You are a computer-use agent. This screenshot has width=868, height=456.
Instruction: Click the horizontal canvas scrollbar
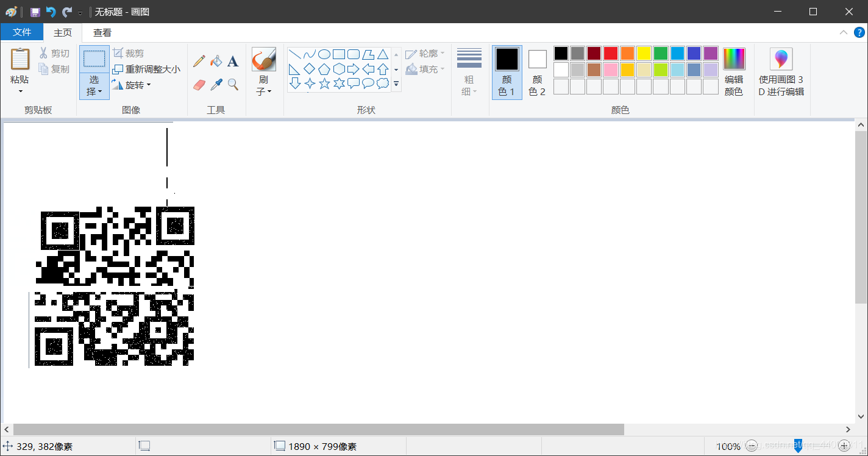(317, 429)
